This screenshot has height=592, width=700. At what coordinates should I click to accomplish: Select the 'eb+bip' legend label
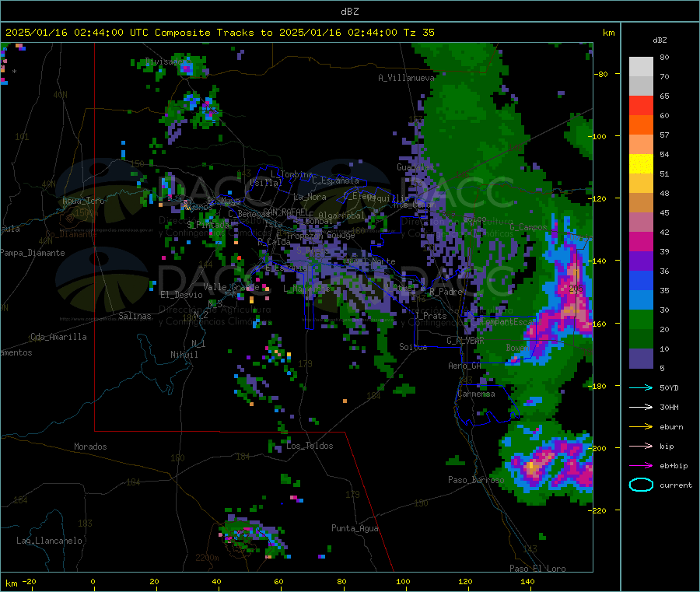[674, 466]
